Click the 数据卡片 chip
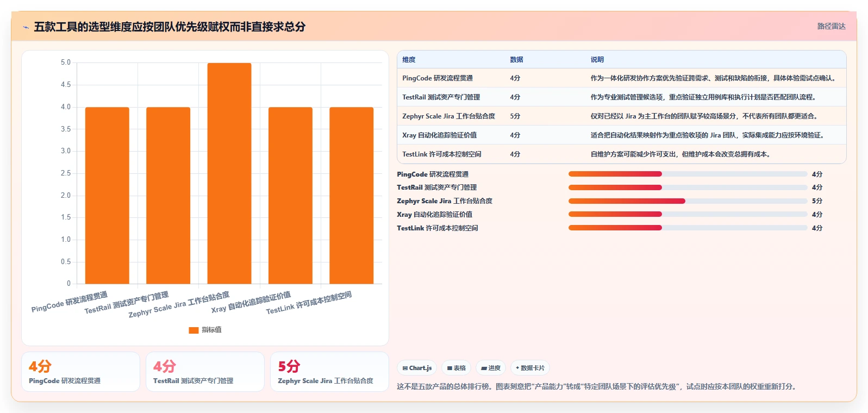This screenshot has height=413, width=868. click(530, 368)
